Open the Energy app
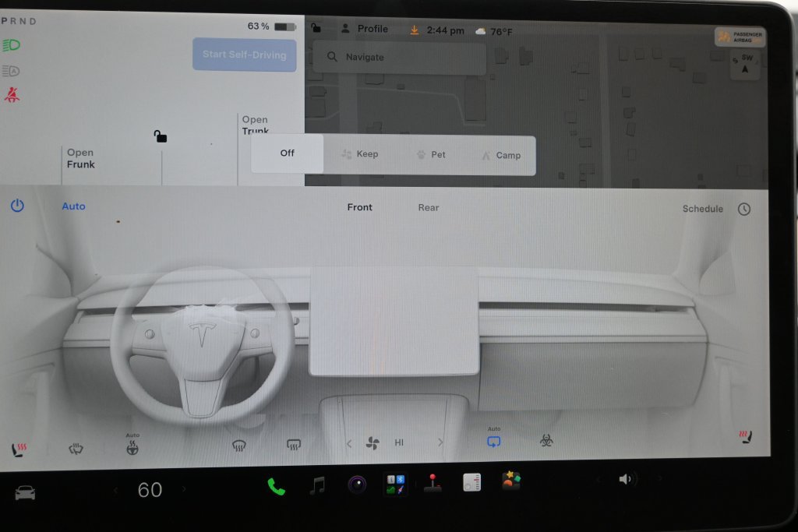This screenshot has height=532, width=798. [x=471, y=482]
